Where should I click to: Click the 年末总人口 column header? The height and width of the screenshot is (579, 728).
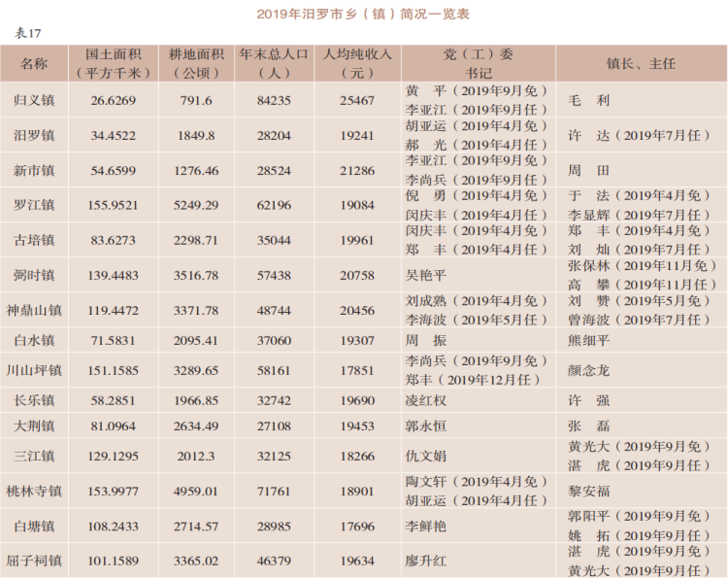(x=274, y=63)
